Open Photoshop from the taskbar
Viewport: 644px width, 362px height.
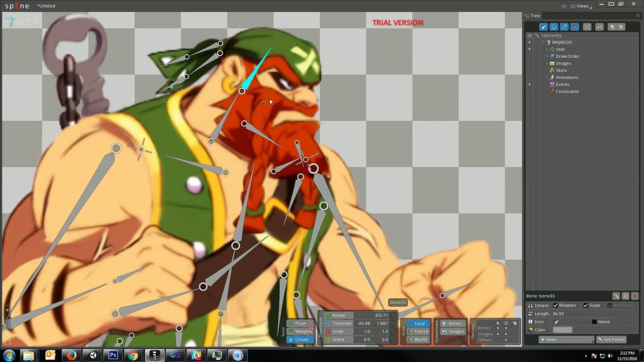point(113,355)
